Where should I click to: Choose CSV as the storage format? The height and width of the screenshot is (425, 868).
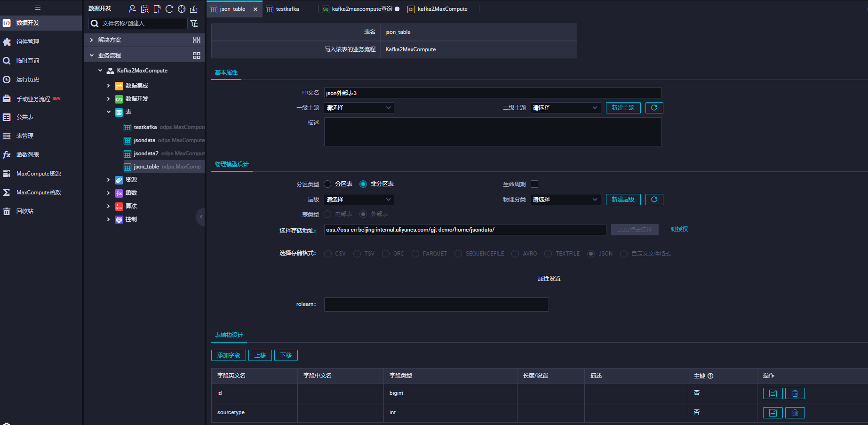click(x=328, y=254)
